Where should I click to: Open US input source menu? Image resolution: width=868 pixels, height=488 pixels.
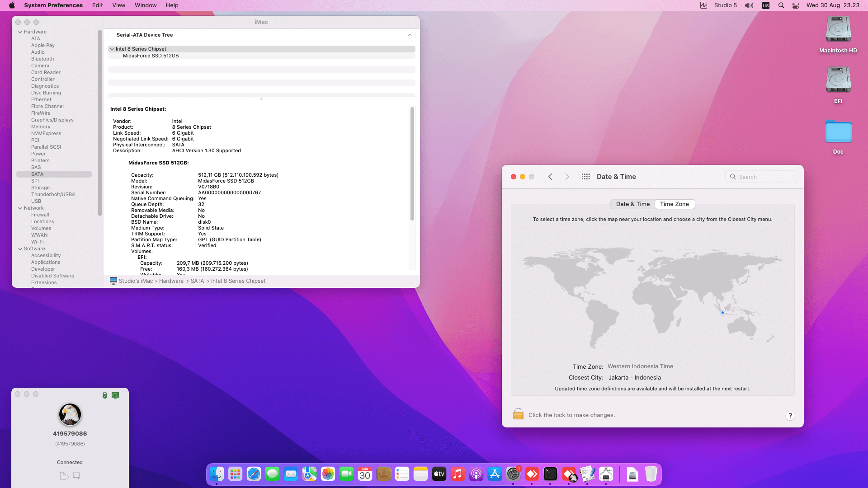pyautogui.click(x=765, y=5)
